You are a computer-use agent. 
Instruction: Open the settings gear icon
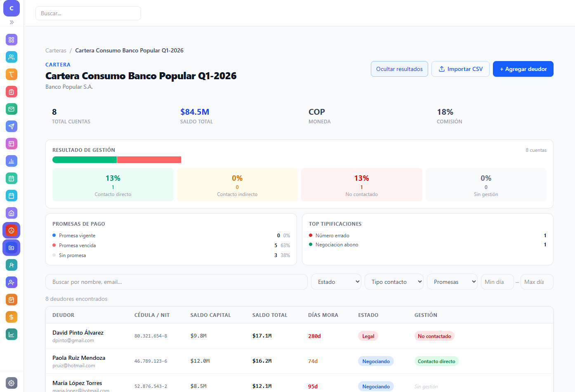(x=12, y=383)
